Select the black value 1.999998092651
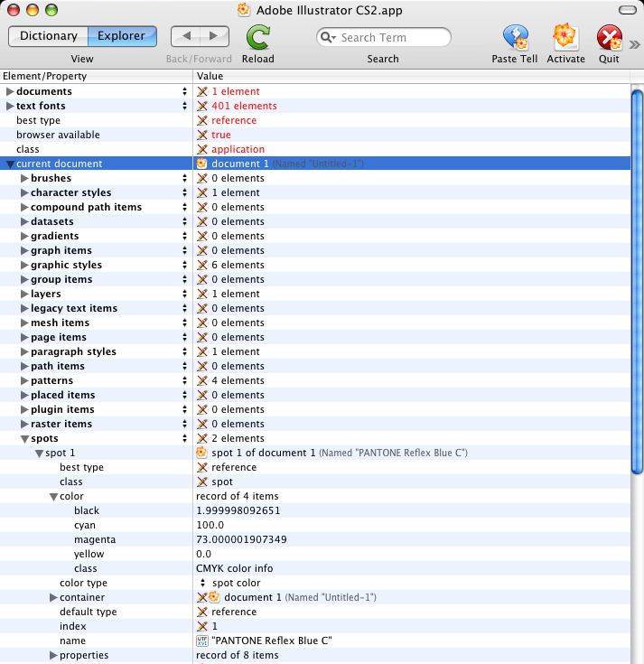 238,510
